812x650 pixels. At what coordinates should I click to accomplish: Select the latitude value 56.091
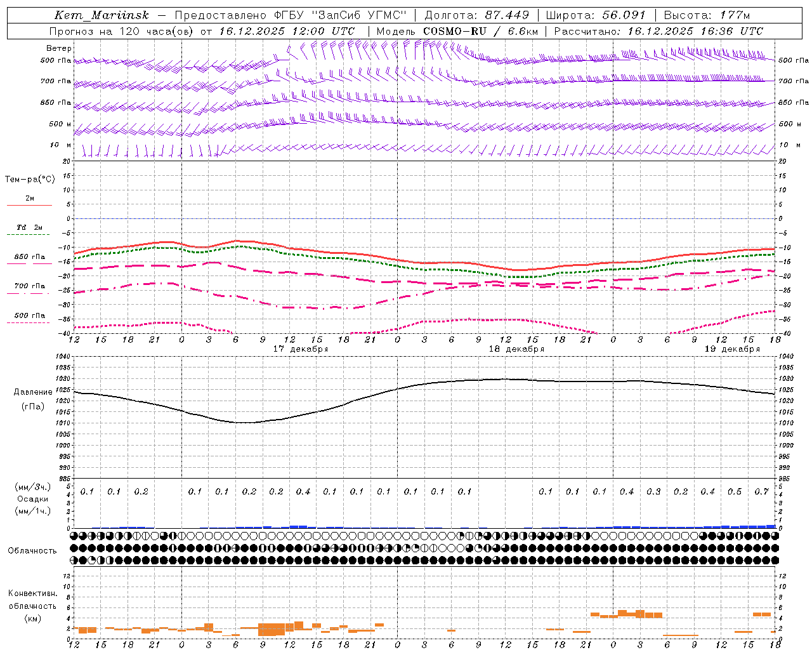624,15
